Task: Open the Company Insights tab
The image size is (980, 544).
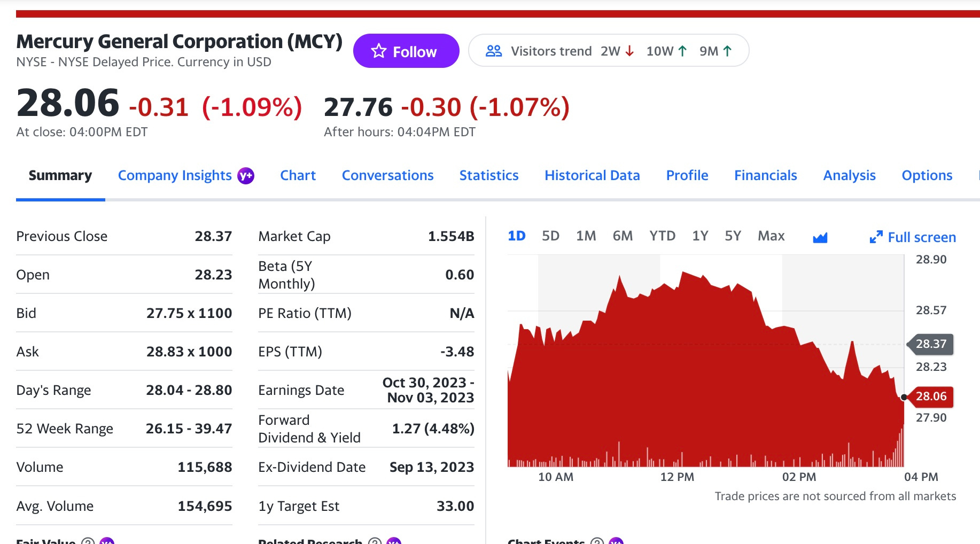Action: pyautogui.click(x=175, y=175)
